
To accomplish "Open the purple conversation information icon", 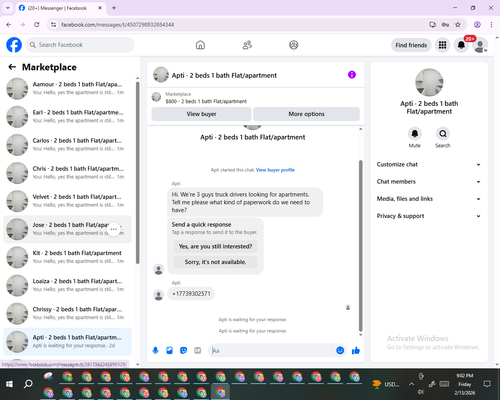I will pyautogui.click(x=352, y=75).
